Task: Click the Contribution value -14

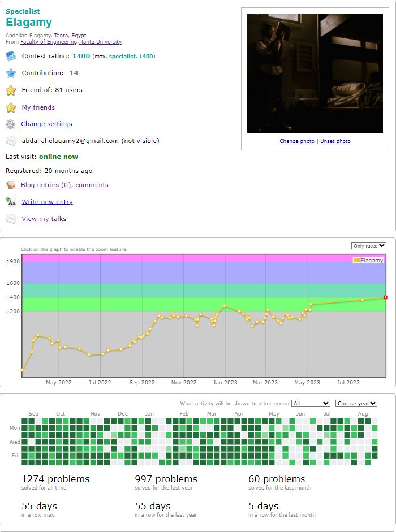Action: [72, 73]
